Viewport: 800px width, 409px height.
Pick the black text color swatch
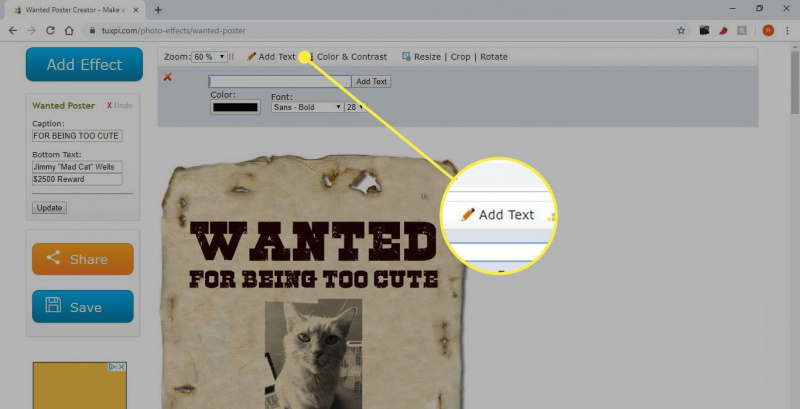[x=235, y=107]
